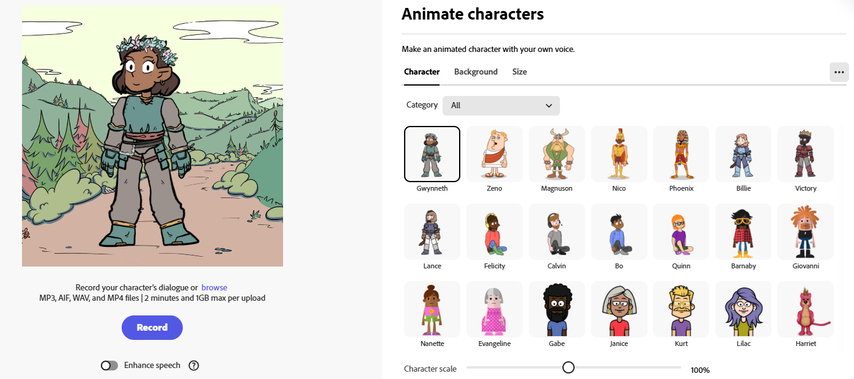854x379 pixels.
Task: Switch to the Character tab
Action: click(422, 72)
